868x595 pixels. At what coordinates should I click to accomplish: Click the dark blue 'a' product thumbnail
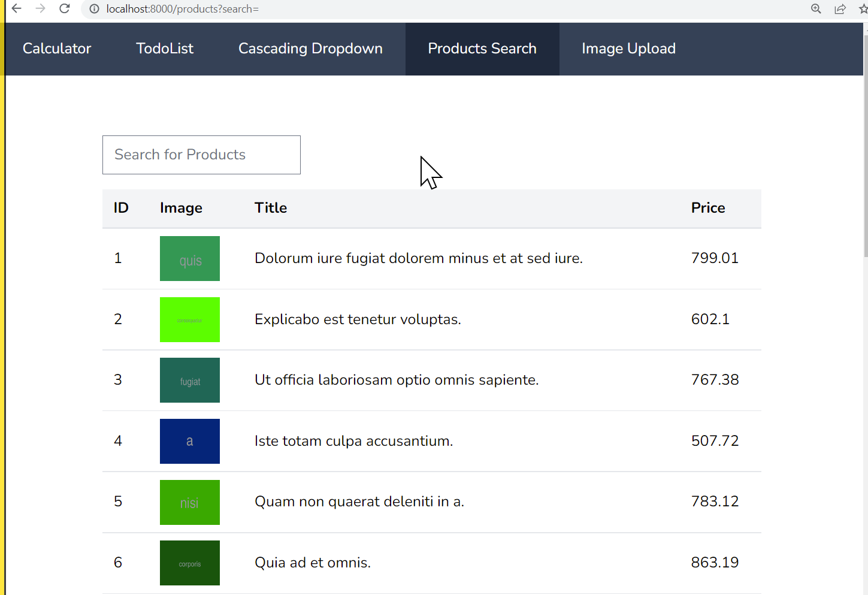click(190, 442)
